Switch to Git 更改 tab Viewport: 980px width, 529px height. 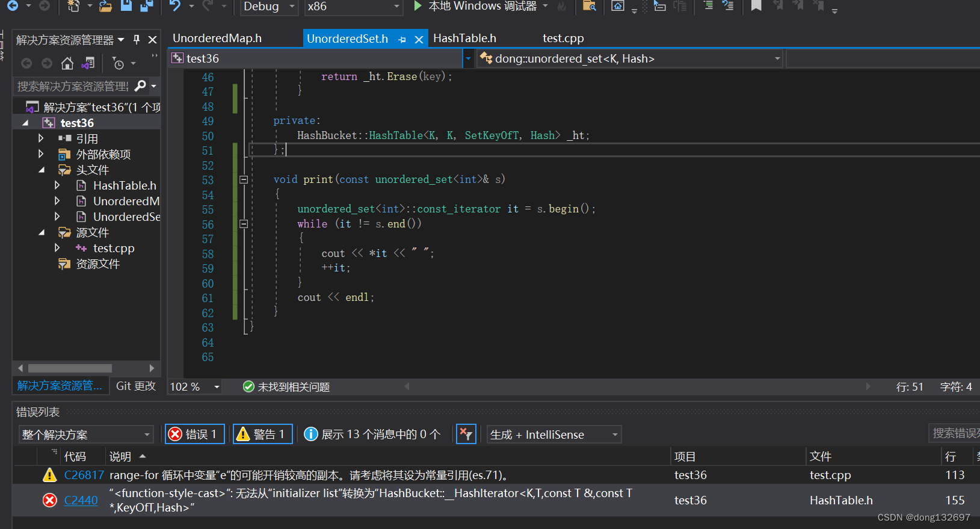(136, 386)
